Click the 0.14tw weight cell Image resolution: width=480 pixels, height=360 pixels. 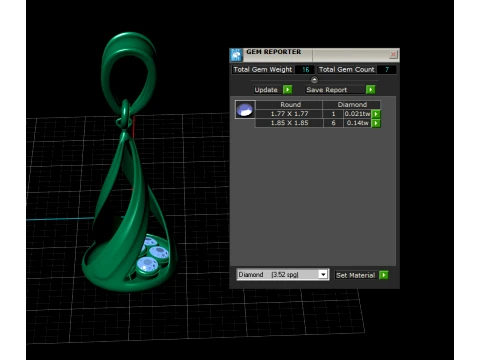click(357, 123)
